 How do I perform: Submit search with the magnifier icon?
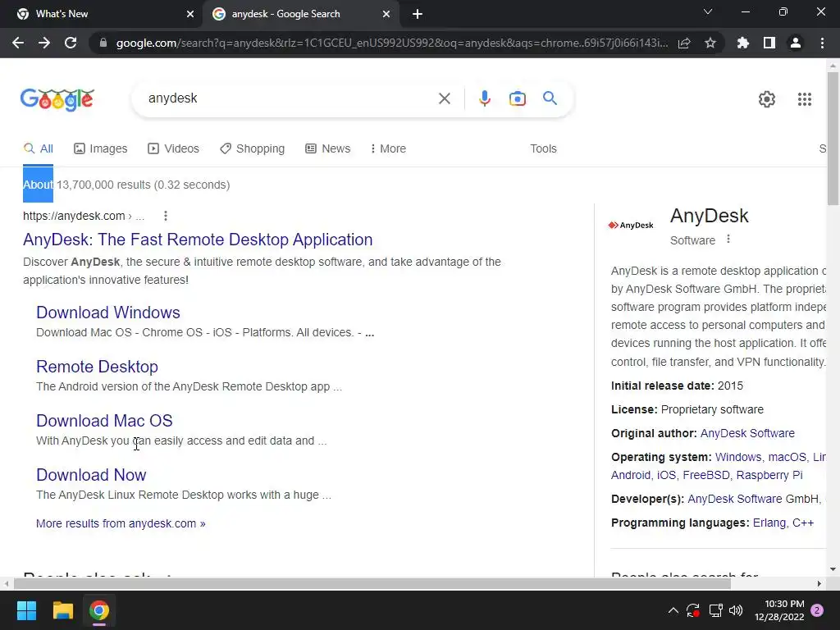(550, 98)
